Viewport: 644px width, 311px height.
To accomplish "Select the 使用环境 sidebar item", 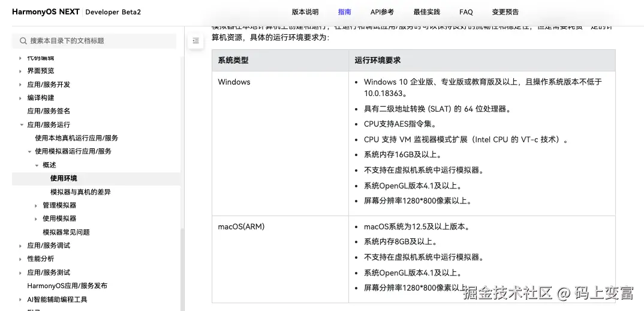I will (64, 178).
